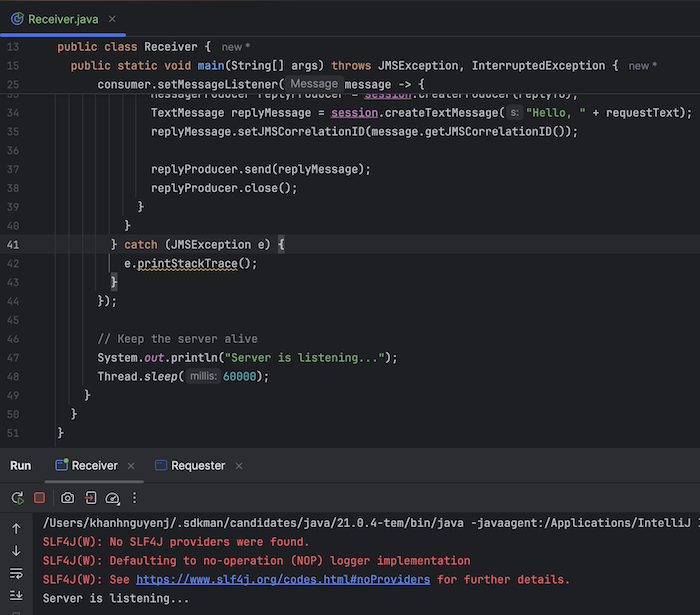Click setJMSCorrelationID call on line 35
The height and width of the screenshot is (615, 700).
tap(364, 132)
